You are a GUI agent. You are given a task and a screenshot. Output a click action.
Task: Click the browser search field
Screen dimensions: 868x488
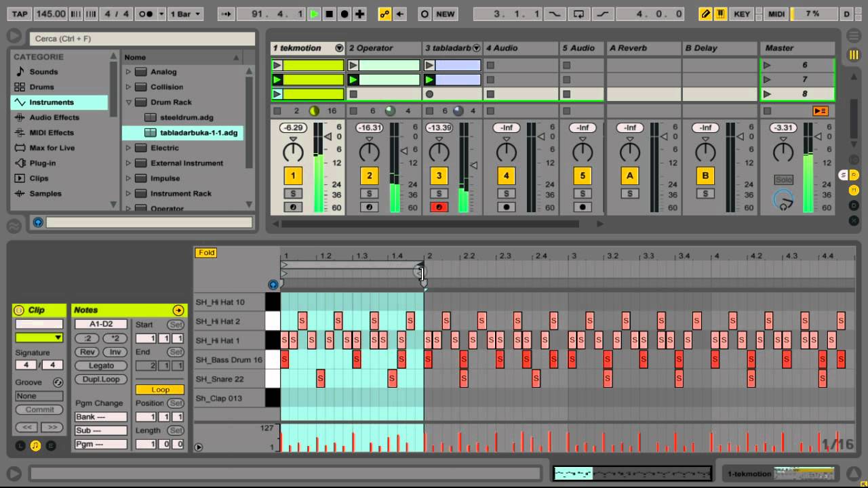click(141, 39)
